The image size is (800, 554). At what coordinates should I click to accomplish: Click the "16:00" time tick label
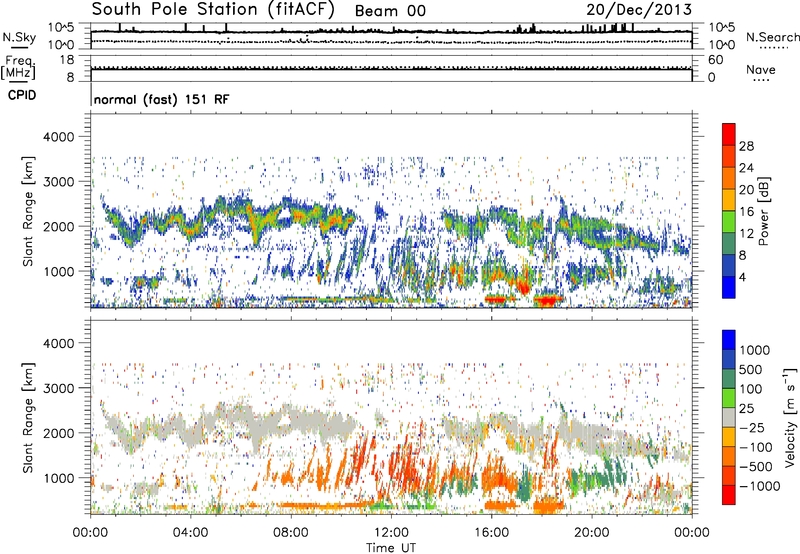pyautogui.click(x=491, y=533)
